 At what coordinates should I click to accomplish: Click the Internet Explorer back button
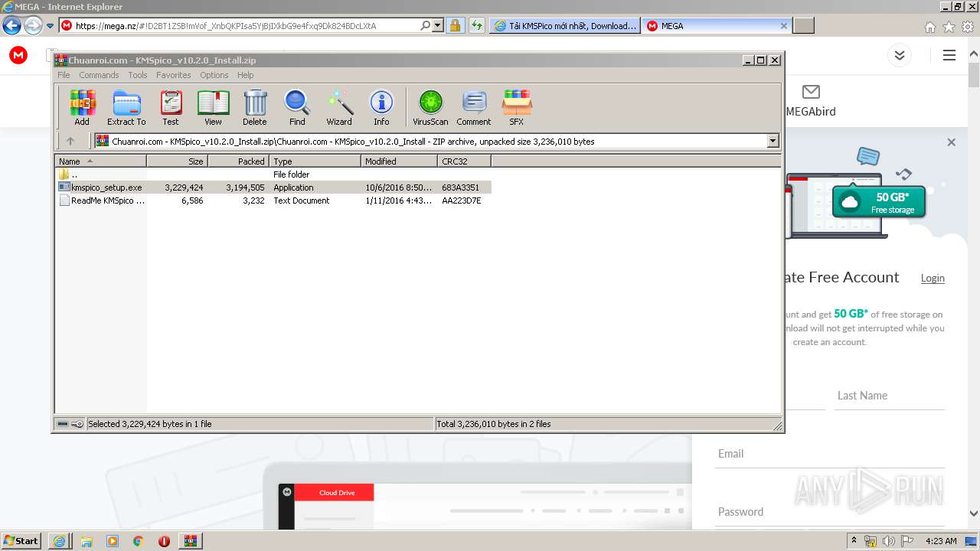[11, 26]
